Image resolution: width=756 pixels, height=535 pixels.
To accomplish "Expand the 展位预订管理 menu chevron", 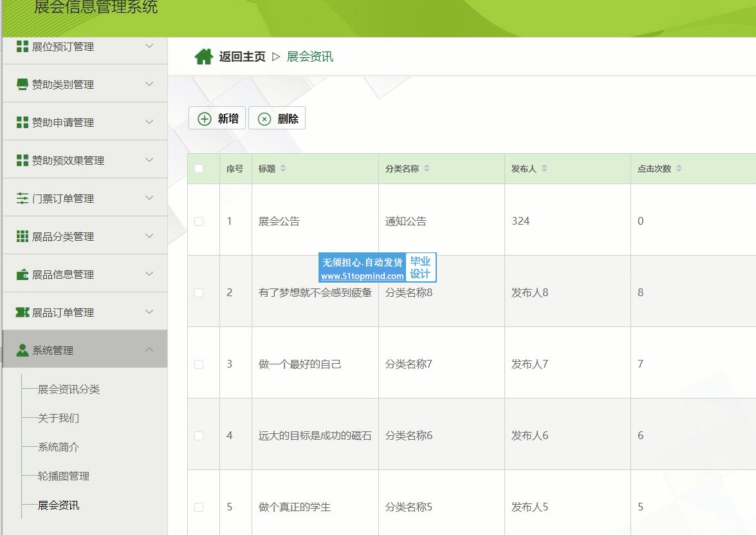I will [149, 46].
